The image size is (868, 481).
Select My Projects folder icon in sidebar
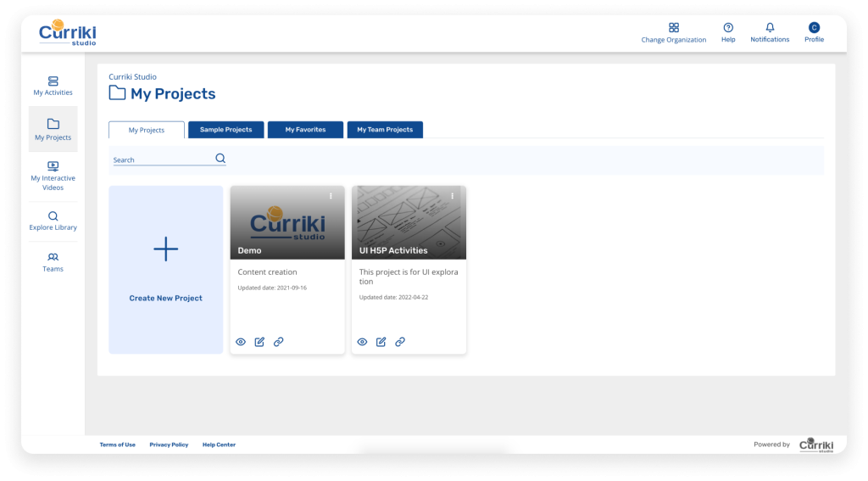[53, 124]
